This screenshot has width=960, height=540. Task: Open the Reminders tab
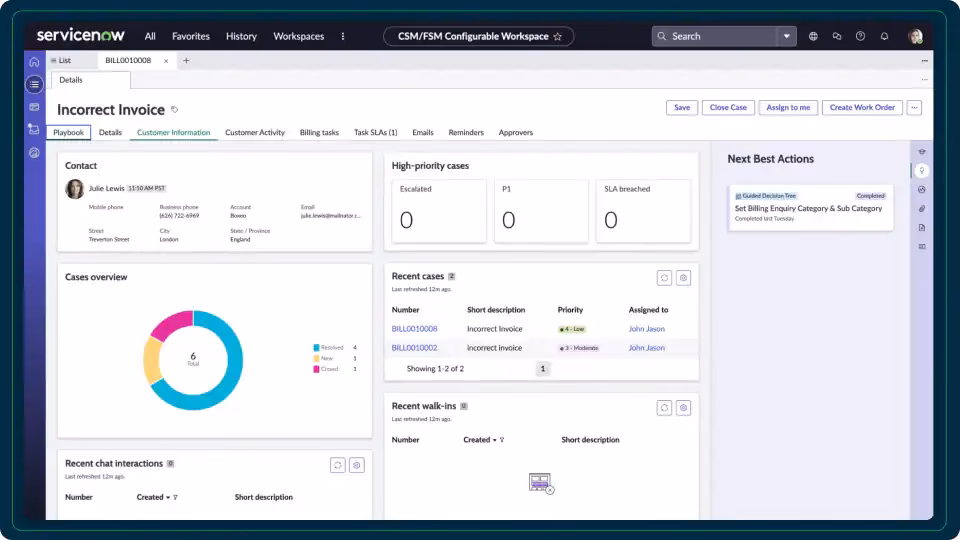(466, 132)
